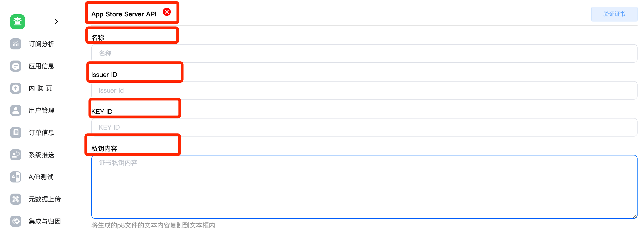Click inside the 名称 input field
Viewport: 644px width, 237px height.
click(363, 53)
